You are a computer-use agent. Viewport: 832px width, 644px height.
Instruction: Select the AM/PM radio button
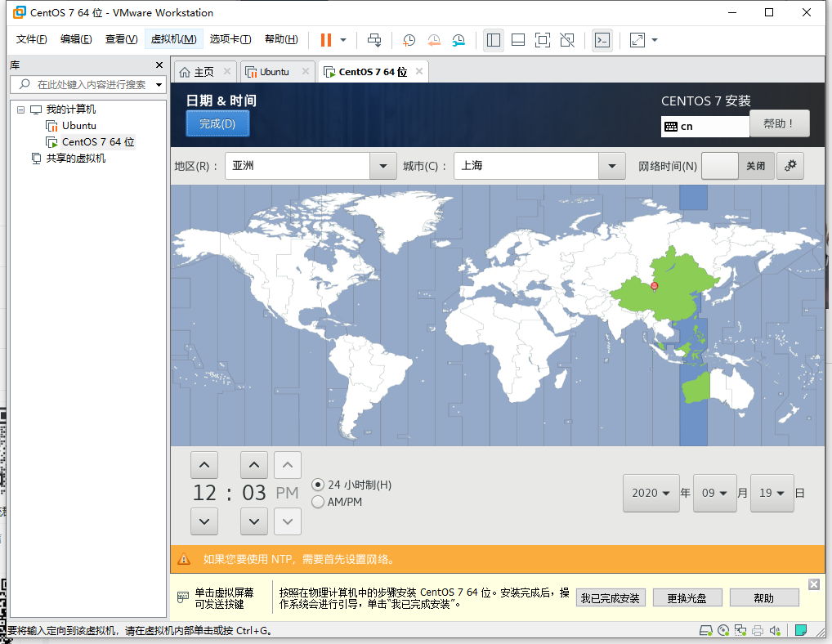pyautogui.click(x=318, y=502)
